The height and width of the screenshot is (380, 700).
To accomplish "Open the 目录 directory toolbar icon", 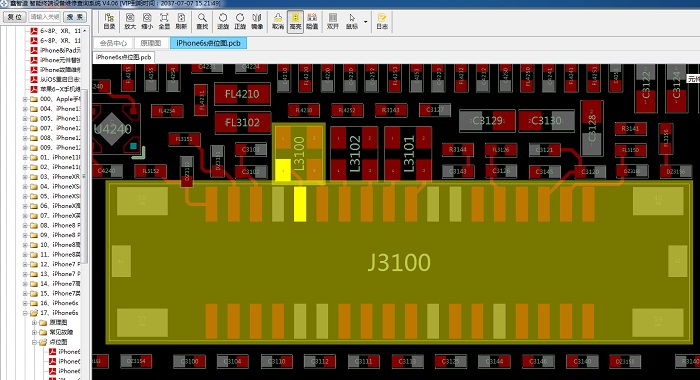I will pos(109,21).
